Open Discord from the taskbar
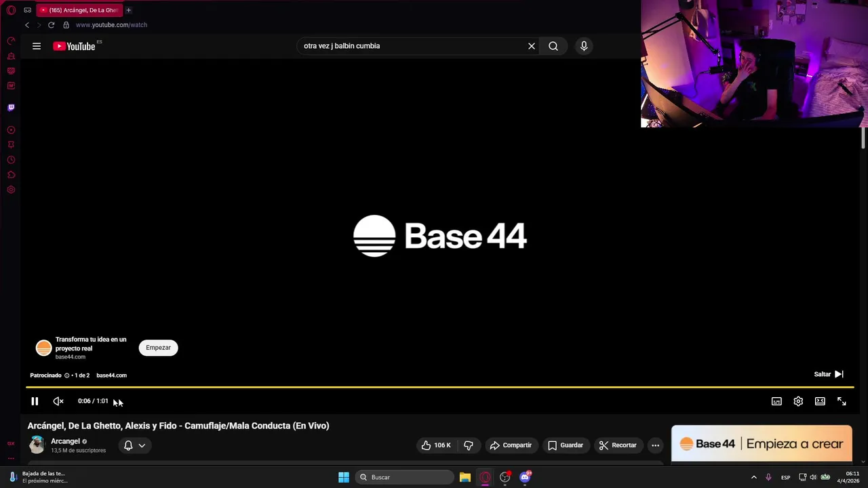 coord(525,477)
